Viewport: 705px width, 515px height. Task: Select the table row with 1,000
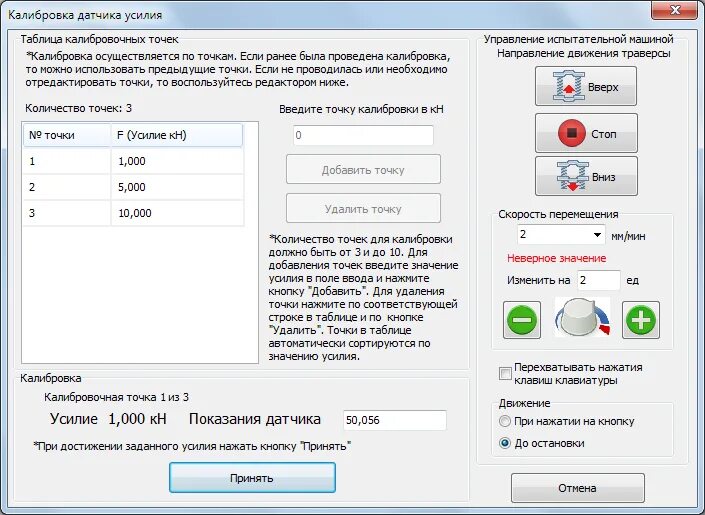tap(134, 161)
